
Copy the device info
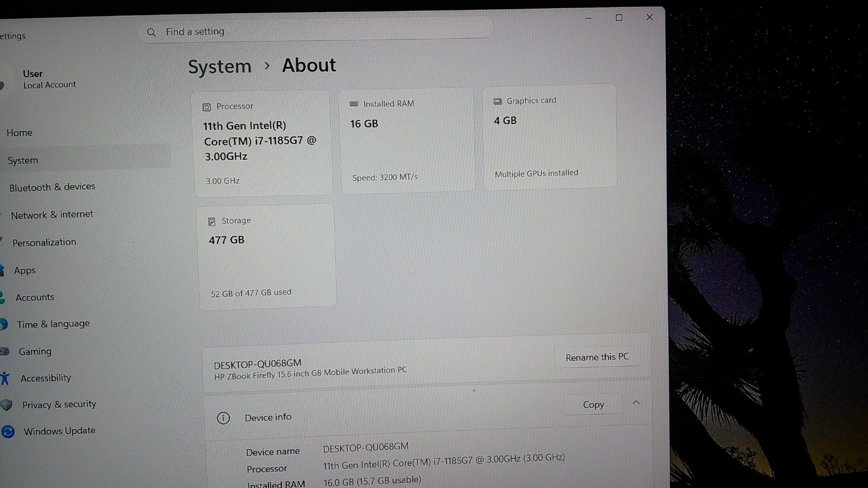tap(593, 404)
